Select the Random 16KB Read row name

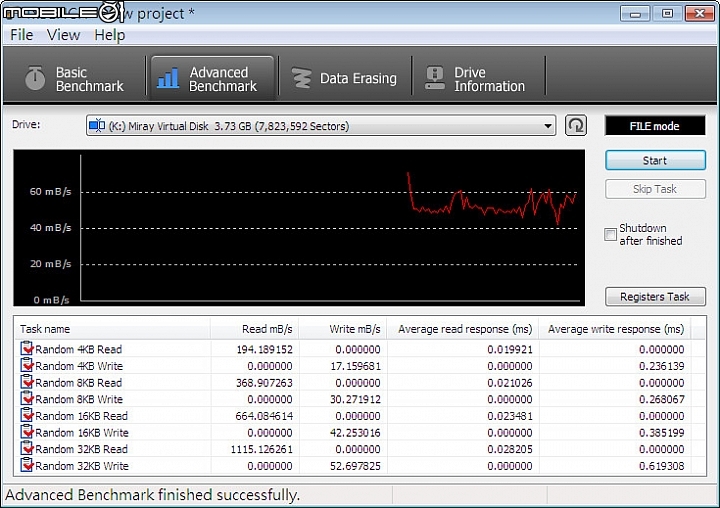81,416
